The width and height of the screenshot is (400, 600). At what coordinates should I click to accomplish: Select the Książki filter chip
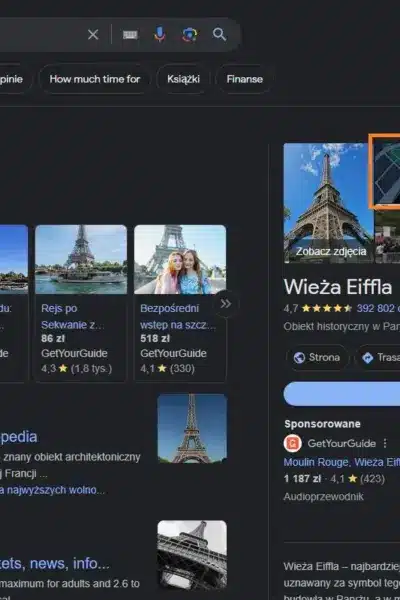(x=183, y=79)
